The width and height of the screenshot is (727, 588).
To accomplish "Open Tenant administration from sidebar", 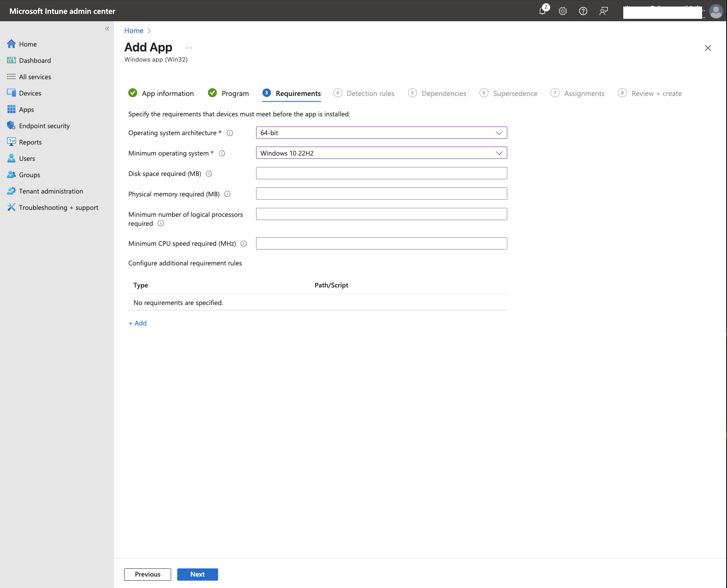I will pos(51,191).
